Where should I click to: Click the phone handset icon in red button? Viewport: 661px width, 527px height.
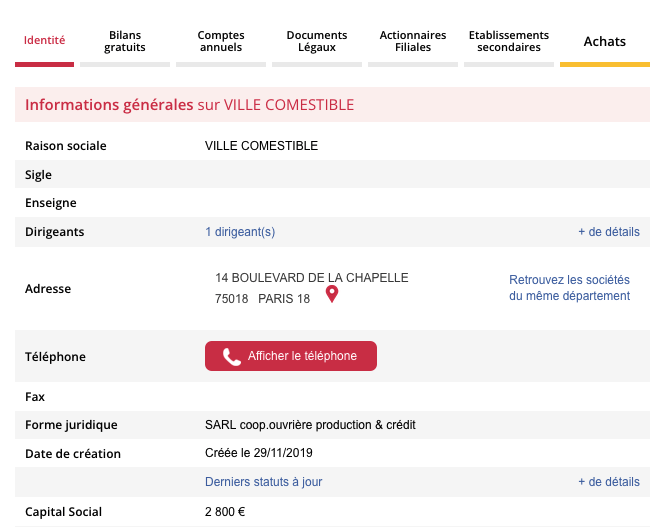[231, 357]
